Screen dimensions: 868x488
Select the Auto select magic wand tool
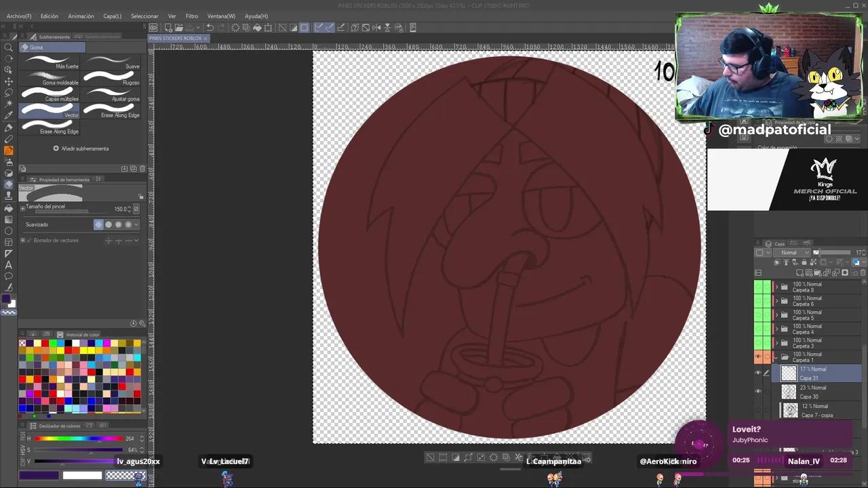pos(9,104)
